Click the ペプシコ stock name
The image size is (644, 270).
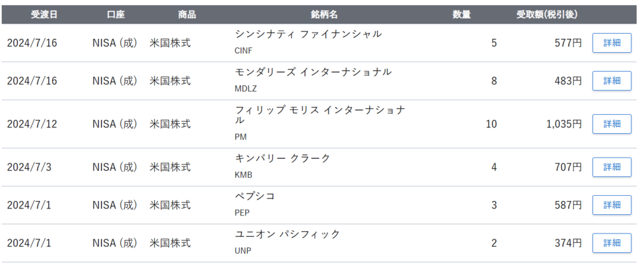click(255, 196)
